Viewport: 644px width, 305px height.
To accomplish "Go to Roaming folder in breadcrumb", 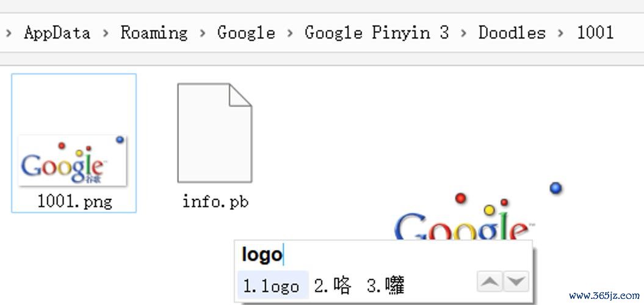I will tap(154, 33).
